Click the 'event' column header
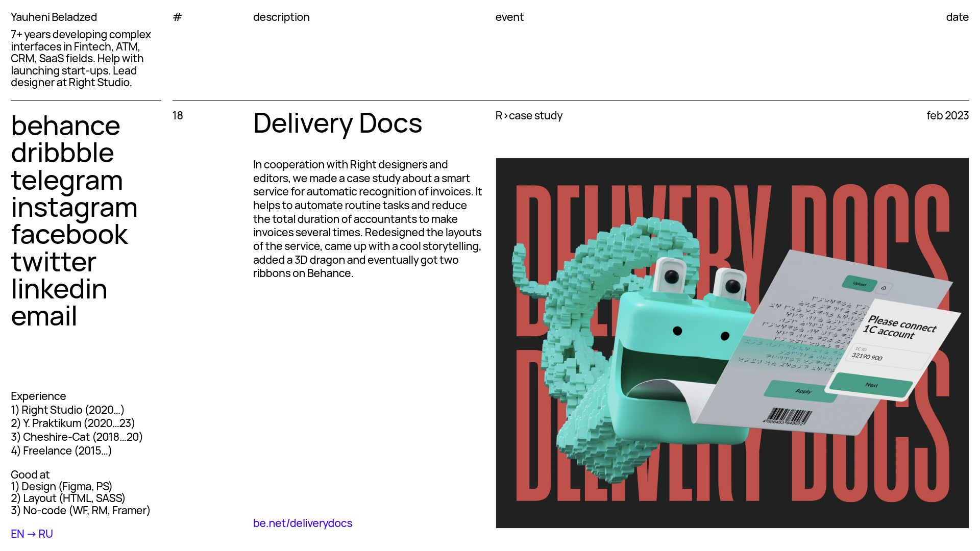Viewport: 980px width, 551px height. click(509, 17)
